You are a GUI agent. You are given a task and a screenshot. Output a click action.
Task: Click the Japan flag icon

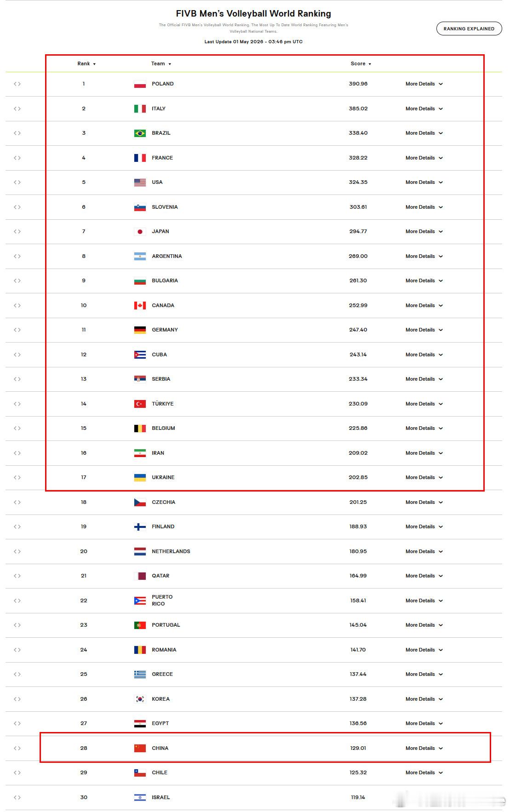[x=140, y=232]
